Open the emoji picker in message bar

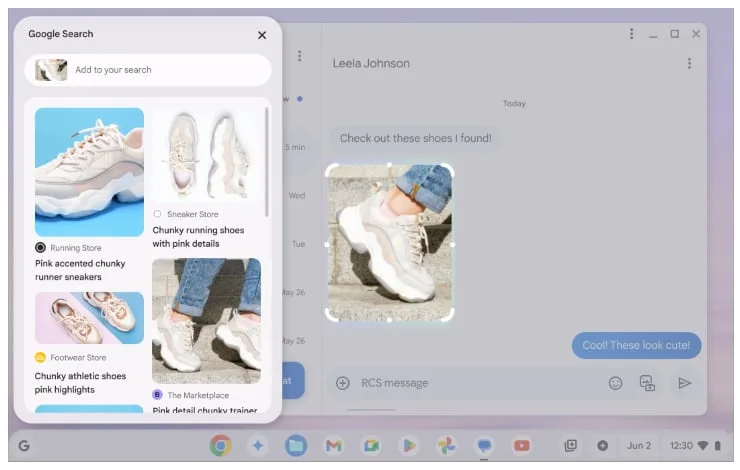point(615,383)
